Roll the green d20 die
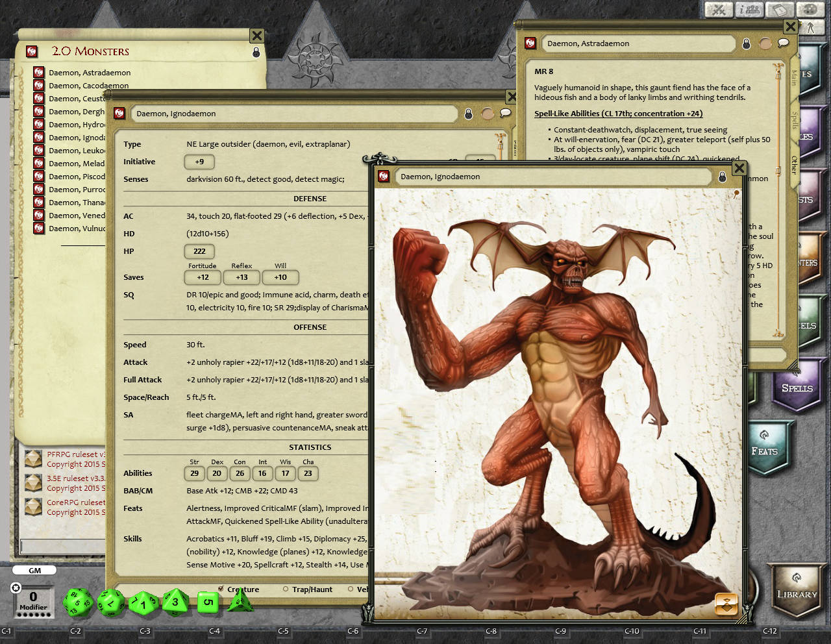831x644 pixels. click(77, 602)
